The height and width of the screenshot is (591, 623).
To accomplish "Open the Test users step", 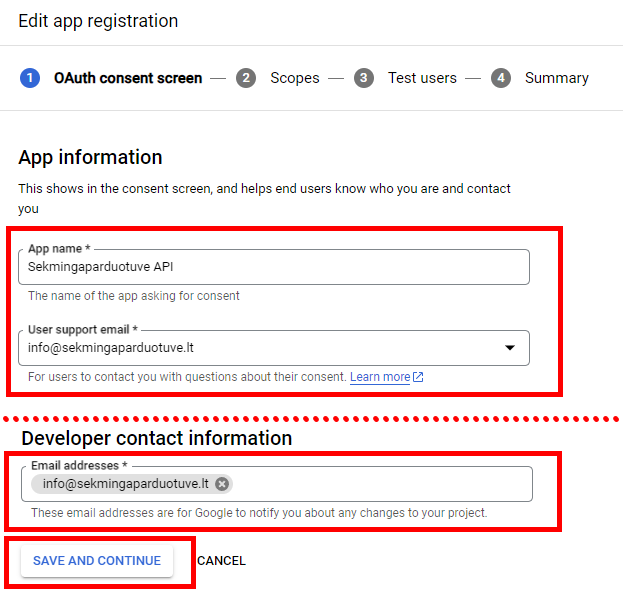I will point(422,78).
